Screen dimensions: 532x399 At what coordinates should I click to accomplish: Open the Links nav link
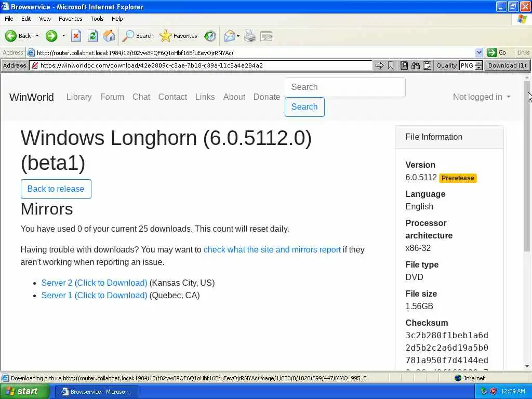[205, 97]
